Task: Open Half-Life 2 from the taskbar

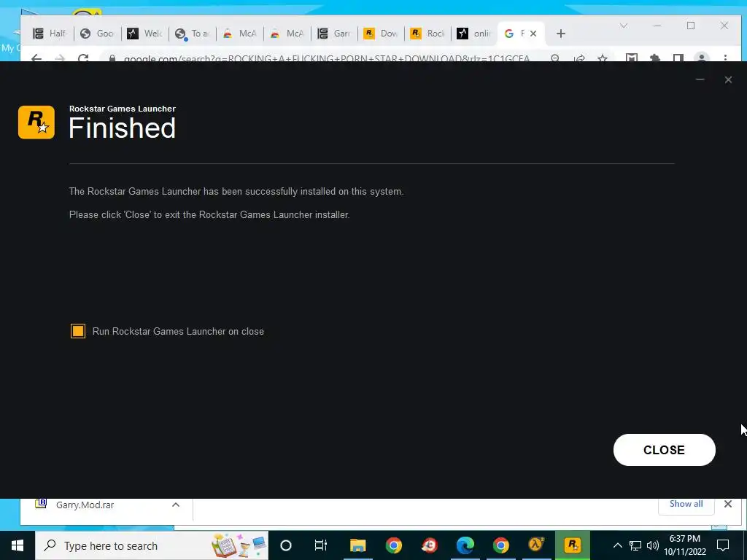Action: pos(536,545)
